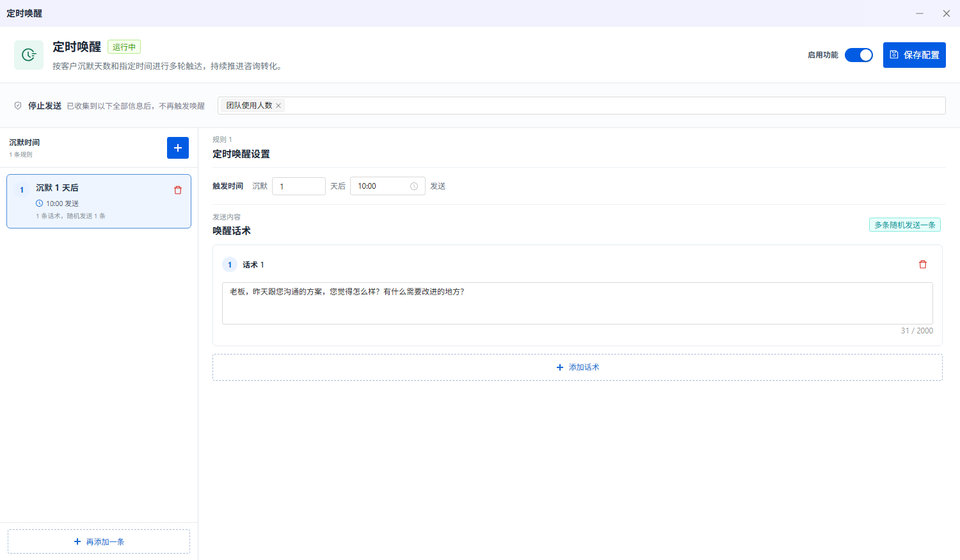
Task: Click the 定时唤醒 clock icon in the header
Action: click(x=29, y=55)
